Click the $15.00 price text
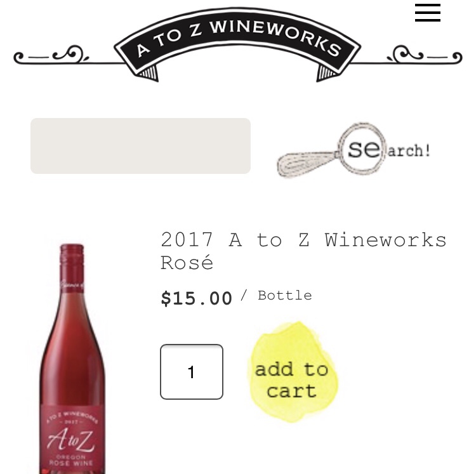Screen dimensions: 476x474 pos(196,298)
